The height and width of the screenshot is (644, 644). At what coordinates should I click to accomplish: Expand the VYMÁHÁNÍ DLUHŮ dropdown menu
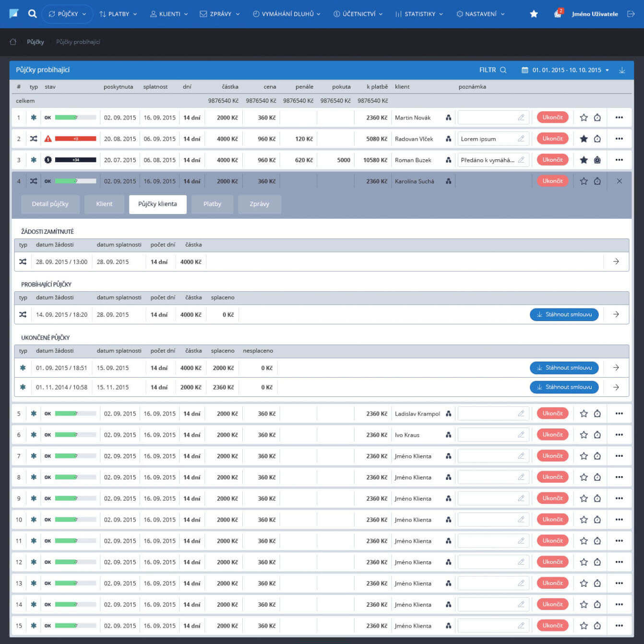point(287,14)
